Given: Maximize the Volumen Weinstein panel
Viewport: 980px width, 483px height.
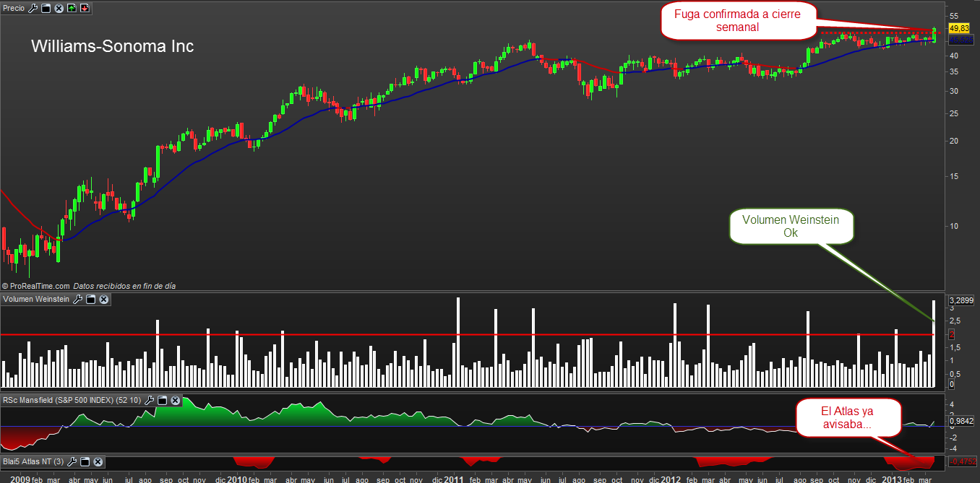Looking at the screenshot, I should 91,299.
